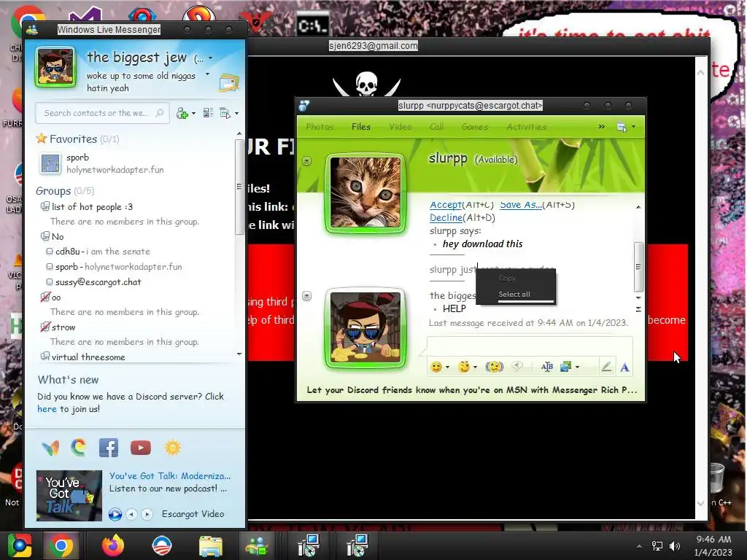
Task: Click the AB text icon in chat toolbar
Action: tap(547, 367)
